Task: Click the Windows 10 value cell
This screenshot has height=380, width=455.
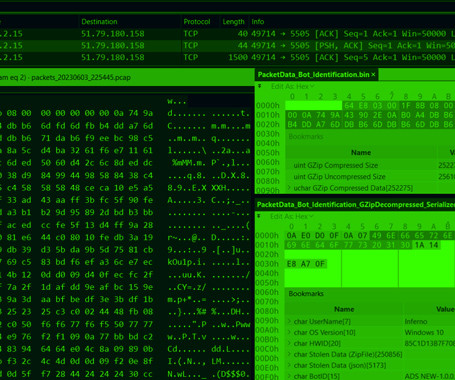Action: (x=424, y=332)
